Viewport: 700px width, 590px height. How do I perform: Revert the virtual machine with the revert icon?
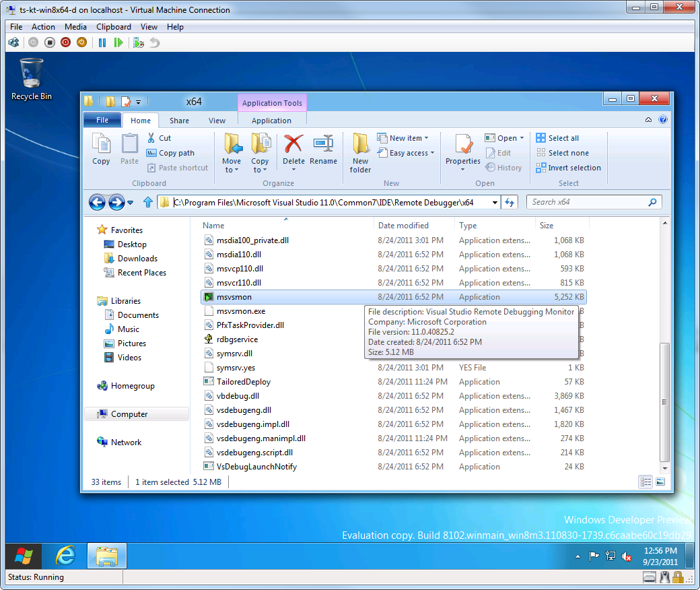click(155, 42)
